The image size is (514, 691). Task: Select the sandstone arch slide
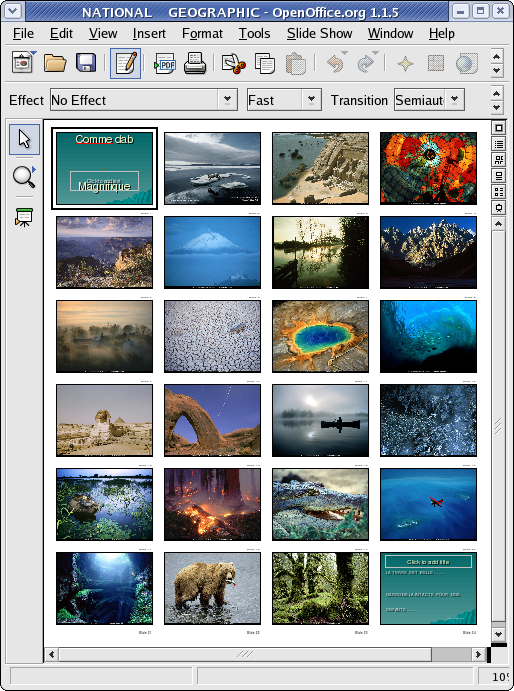(x=212, y=420)
